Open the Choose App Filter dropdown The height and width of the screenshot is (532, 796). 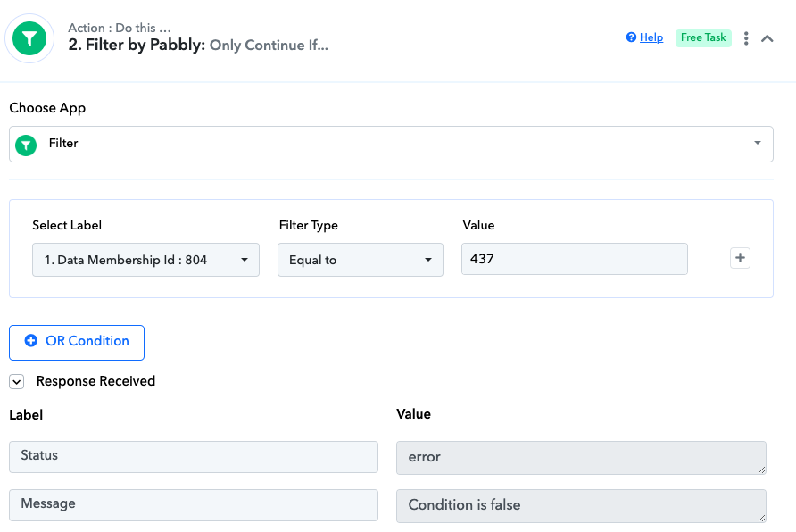pos(391,145)
